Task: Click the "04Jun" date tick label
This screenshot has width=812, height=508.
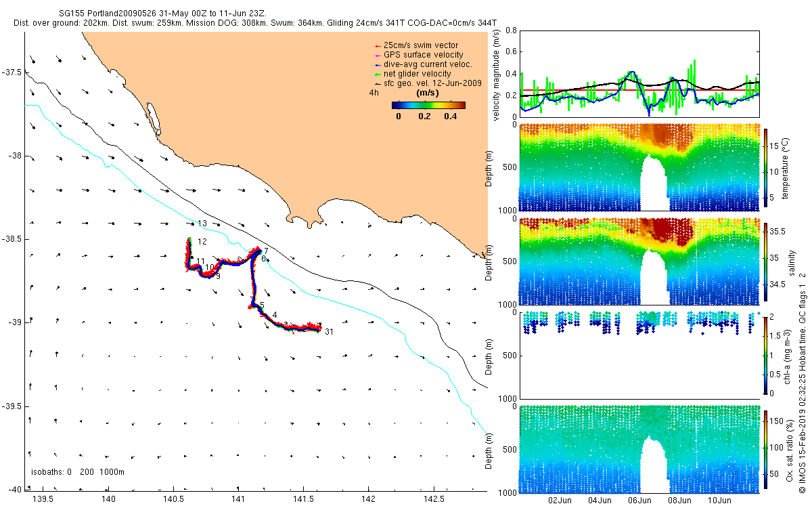Action: point(600,501)
